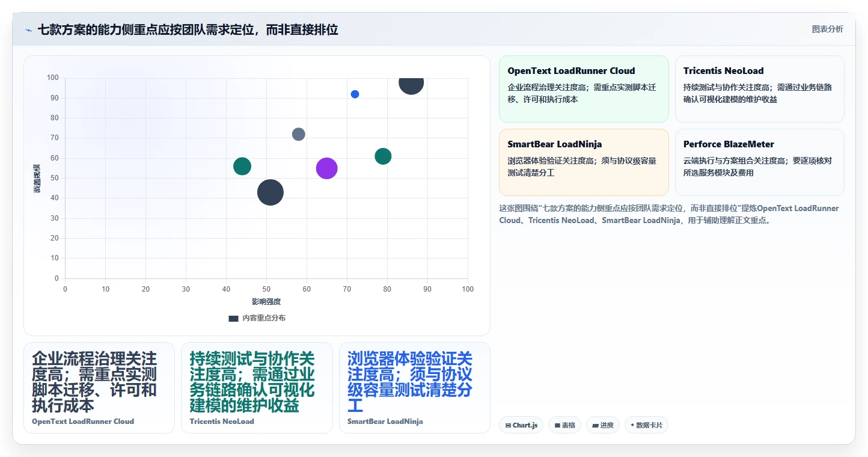Click the 影响强度 x-axis label
The height and width of the screenshot is (457, 868).
point(266,301)
